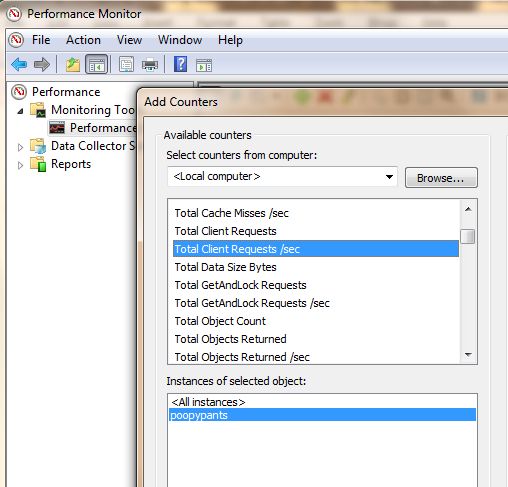Open the Window menu
Image resolution: width=508 pixels, height=487 pixels.
(180, 40)
